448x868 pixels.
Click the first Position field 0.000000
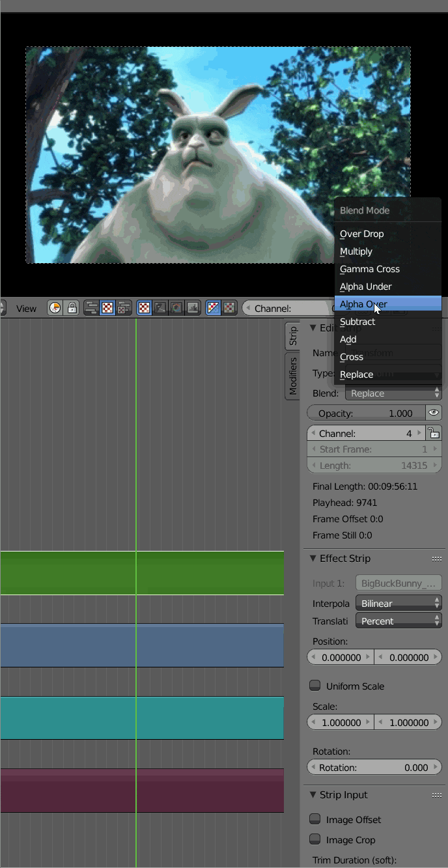[341, 657]
